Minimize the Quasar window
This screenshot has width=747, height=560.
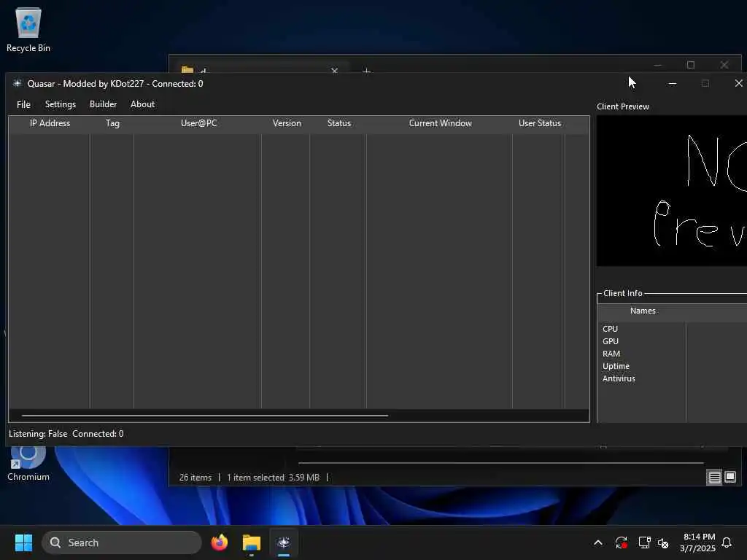(x=672, y=83)
